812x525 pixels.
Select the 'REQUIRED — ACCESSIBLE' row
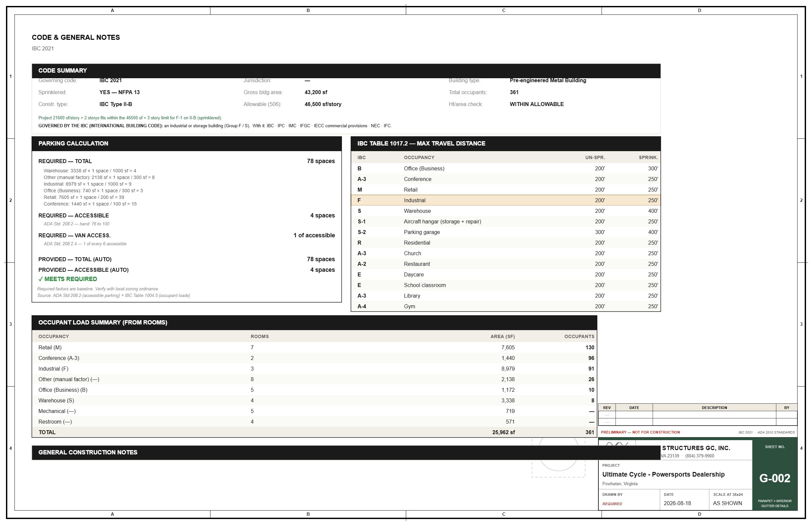187,215
